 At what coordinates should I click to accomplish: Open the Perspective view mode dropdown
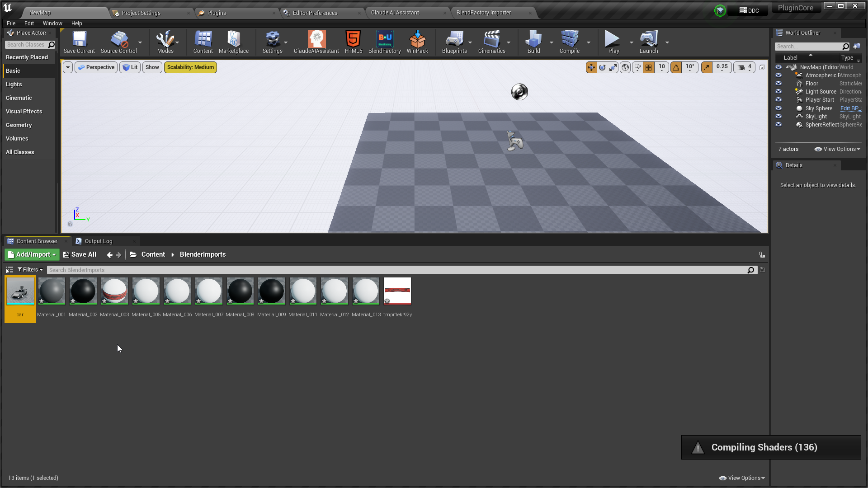pyautogui.click(x=96, y=67)
